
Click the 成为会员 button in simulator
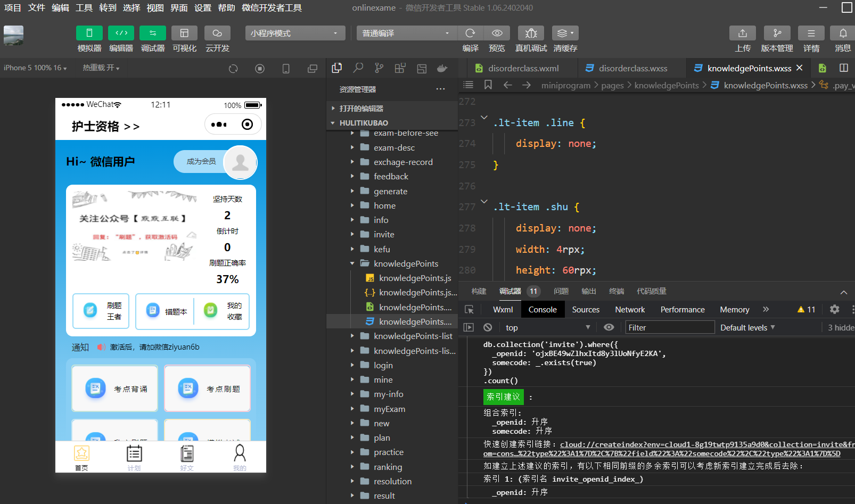point(201,161)
